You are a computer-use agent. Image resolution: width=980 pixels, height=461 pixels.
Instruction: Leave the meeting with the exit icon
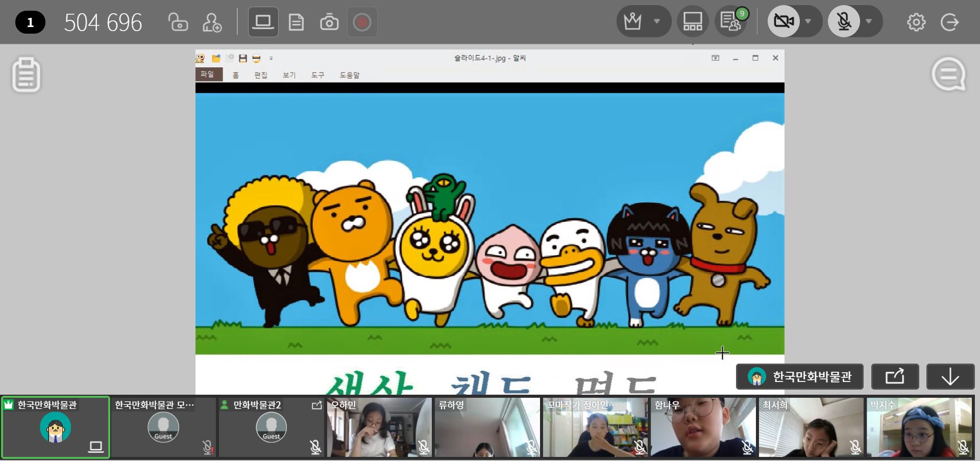(x=950, y=22)
